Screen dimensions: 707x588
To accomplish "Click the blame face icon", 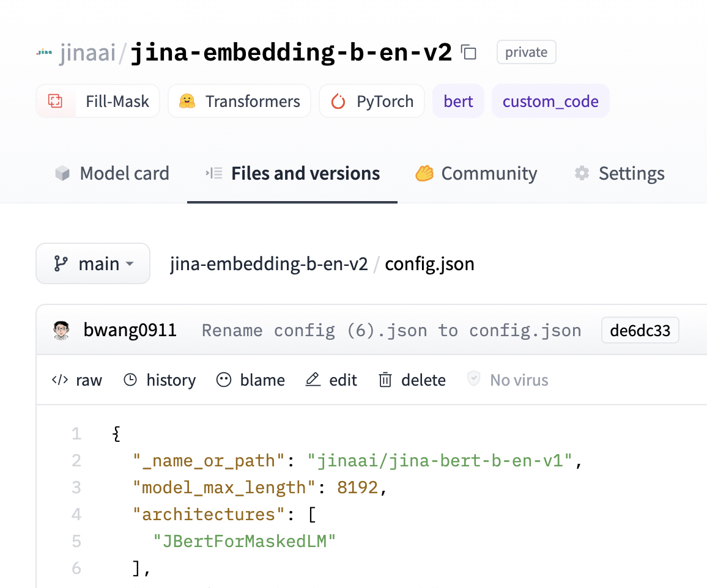I will click(224, 380).
